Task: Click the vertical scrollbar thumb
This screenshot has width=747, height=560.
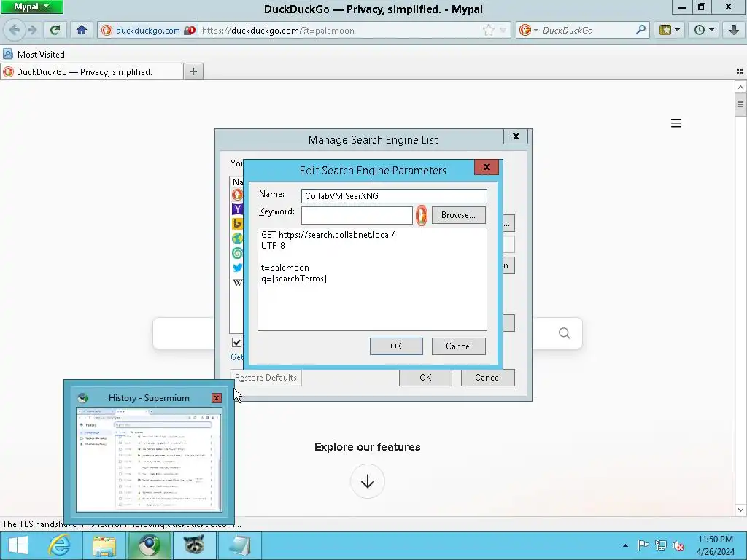Action: [x=740, y=104]
